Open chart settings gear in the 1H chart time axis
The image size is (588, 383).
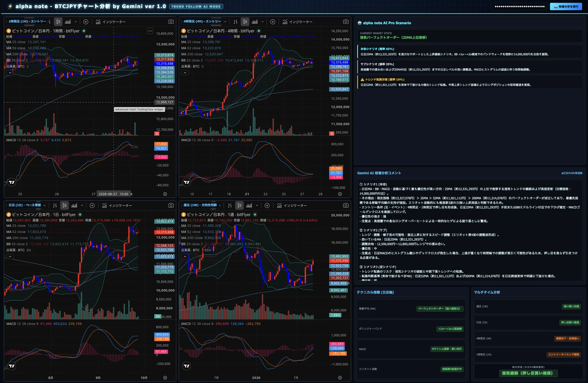pyautogui.click(x=165, y=194)
